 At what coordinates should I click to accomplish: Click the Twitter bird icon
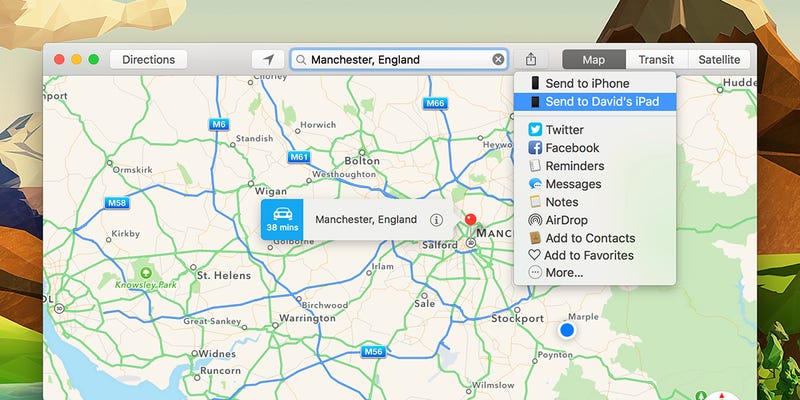[x=535, y=130]
